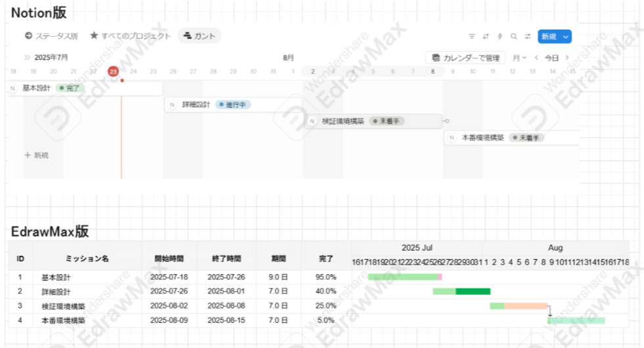644x348 pixels.
Task: Click the 開始時間 column header
Action: click(169, 259)
